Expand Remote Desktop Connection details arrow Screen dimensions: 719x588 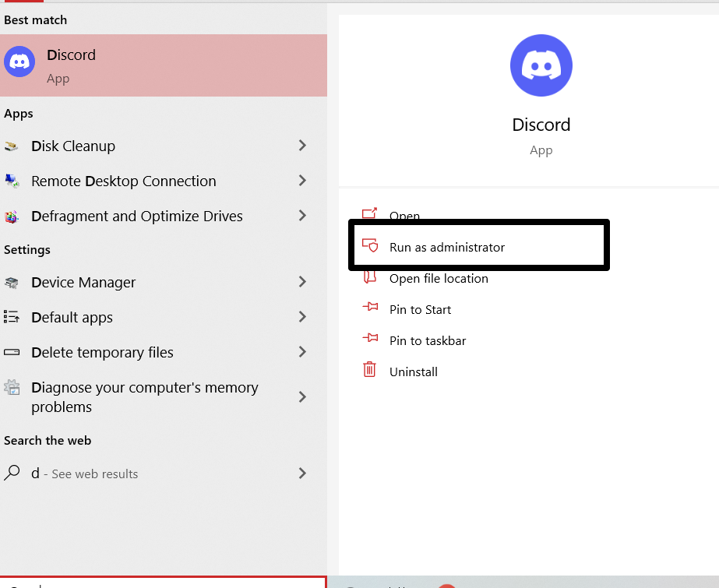pos(302,181)
